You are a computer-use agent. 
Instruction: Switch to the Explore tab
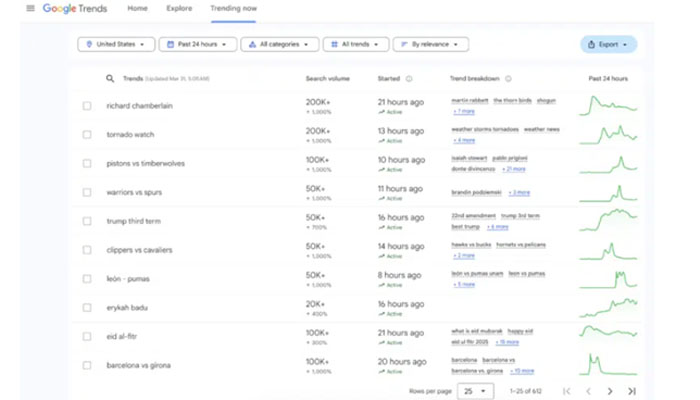coord(181,8)
